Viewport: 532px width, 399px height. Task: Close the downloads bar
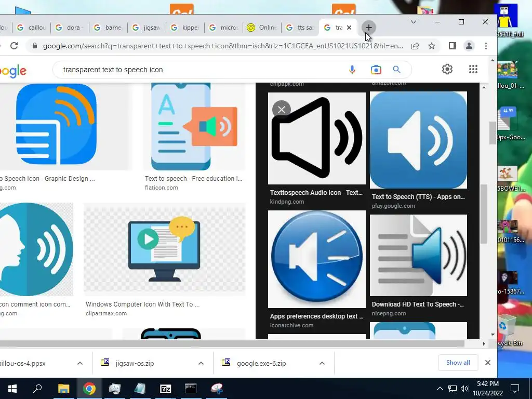pos(488,363)
